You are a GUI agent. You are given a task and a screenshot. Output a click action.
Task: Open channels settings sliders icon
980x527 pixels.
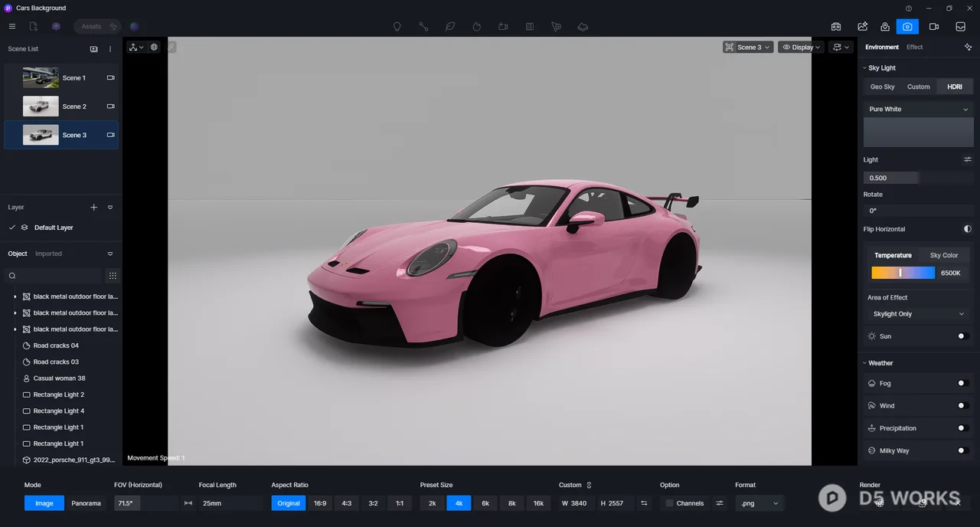pos(720,503)
